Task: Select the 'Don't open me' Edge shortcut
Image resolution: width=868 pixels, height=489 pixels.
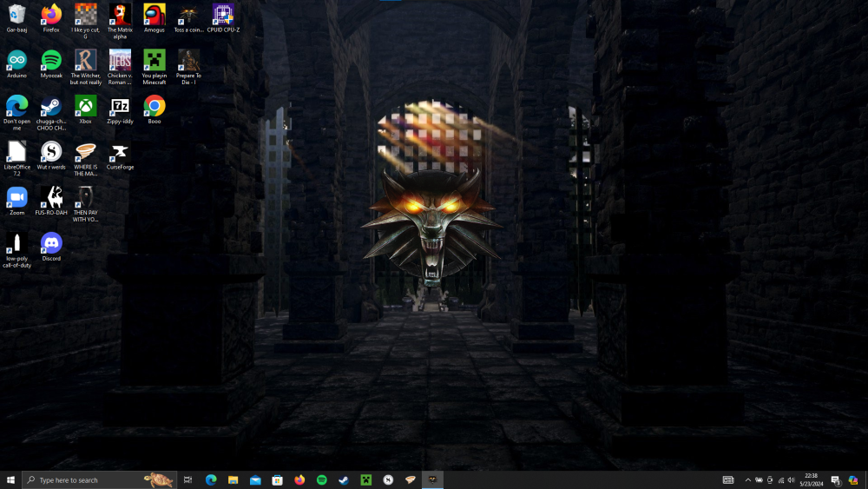Action: tap(16, 113)
